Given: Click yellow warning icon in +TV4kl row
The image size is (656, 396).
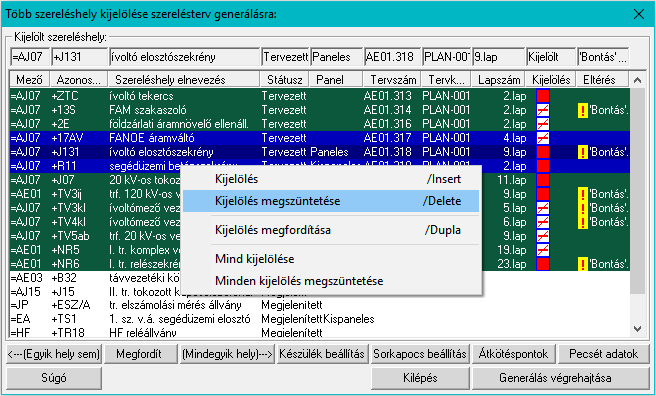Looking at the screenshot, I should coord(583,222).
